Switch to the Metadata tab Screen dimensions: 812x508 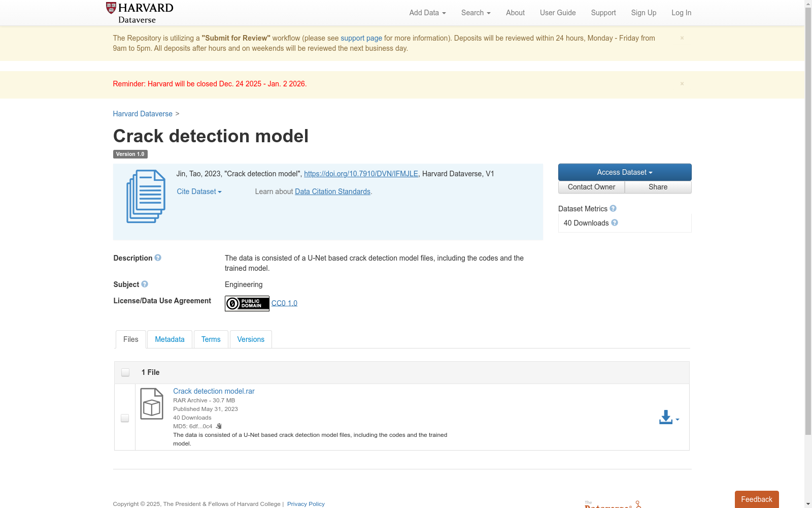(170, 339)
